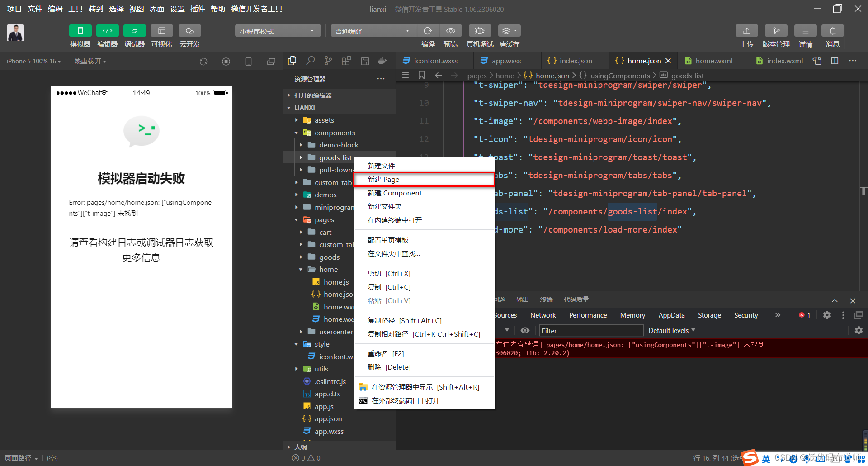Open the docker whale icon in sidebar
Image resolution: width=868 pixels, height=466 pixels.
[382, 61]
